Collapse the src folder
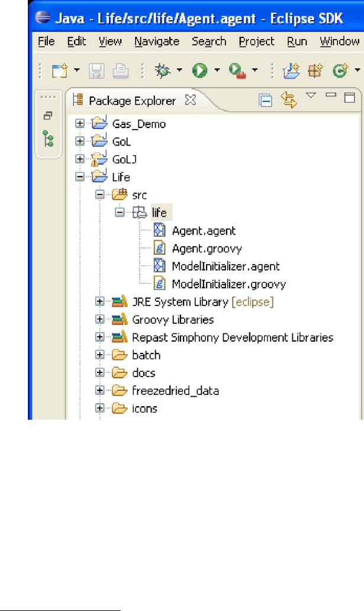 point(100,194)
